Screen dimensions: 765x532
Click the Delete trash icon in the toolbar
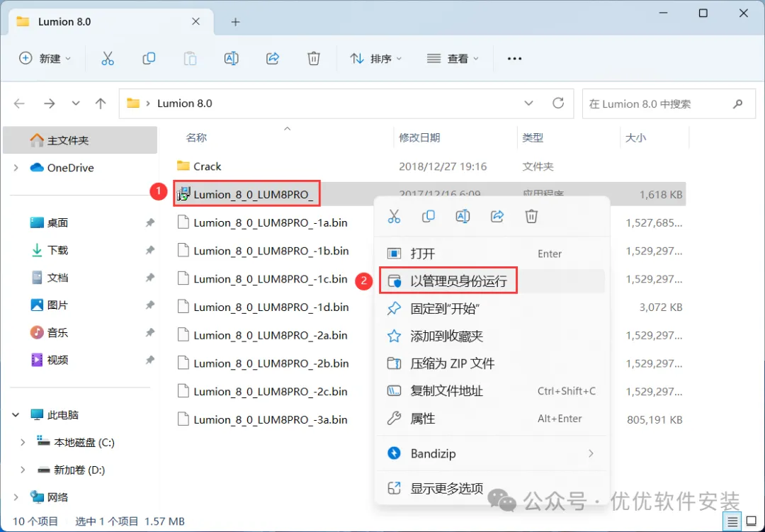pos(314,59)
